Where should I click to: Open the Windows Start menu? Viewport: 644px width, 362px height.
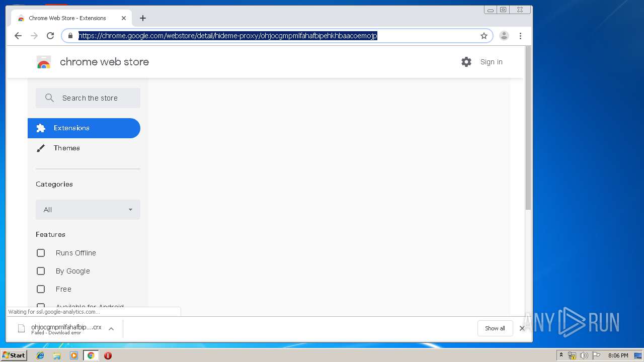[14, 355]
